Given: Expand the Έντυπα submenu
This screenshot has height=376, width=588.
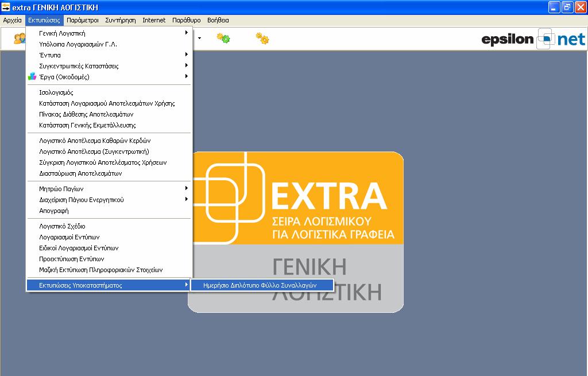Looking at the screenshot, I should pos(109,55).
